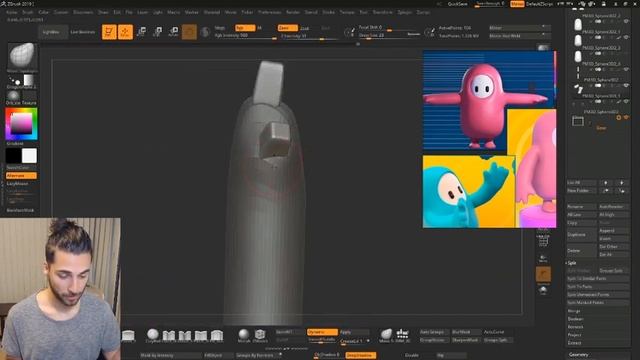
Task: Toggle eye of the selected bottom subtool
Action: [626, 118]
